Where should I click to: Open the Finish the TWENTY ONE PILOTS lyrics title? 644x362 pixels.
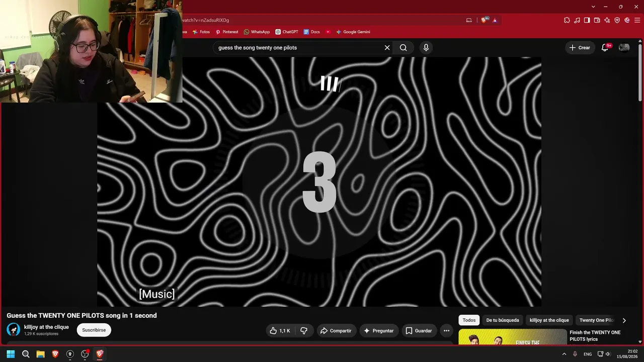595,336
